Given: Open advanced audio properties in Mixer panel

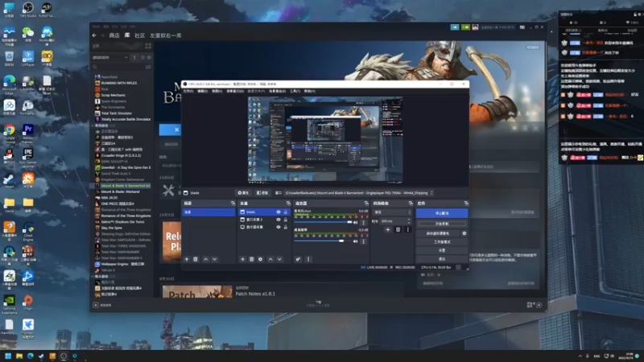Looking at the screenshot, I should click(298, 259).
